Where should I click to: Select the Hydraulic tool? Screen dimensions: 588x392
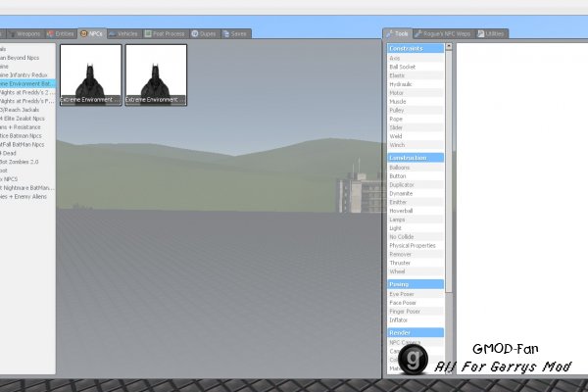pos(416,84)
